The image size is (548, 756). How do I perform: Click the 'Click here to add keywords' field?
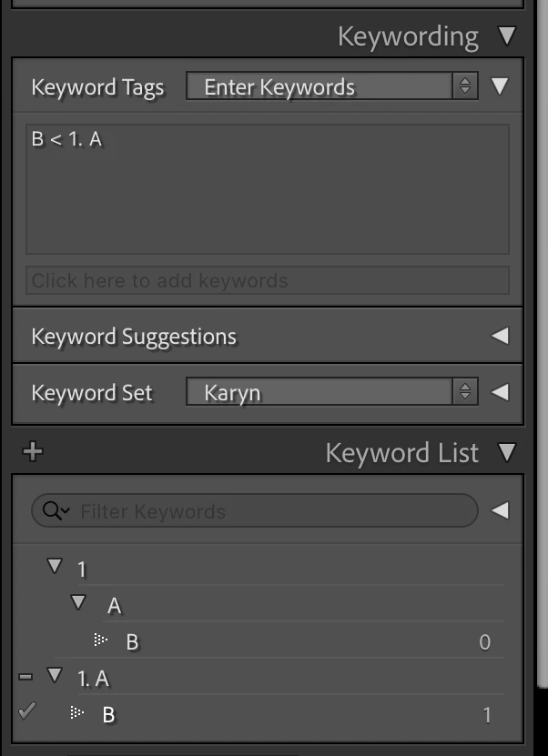click(x=268, y=280)
